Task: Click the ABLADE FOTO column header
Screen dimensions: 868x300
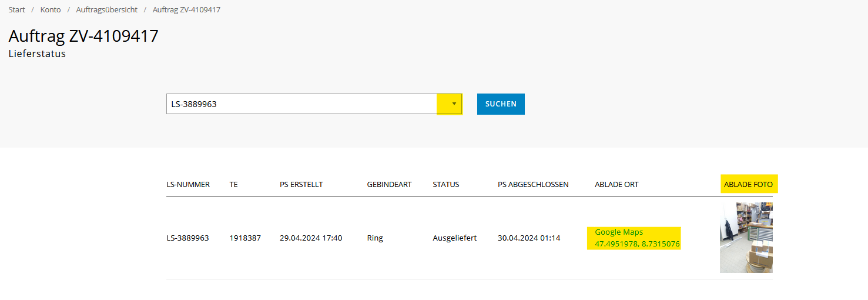Action: click(x=749, y=184)
